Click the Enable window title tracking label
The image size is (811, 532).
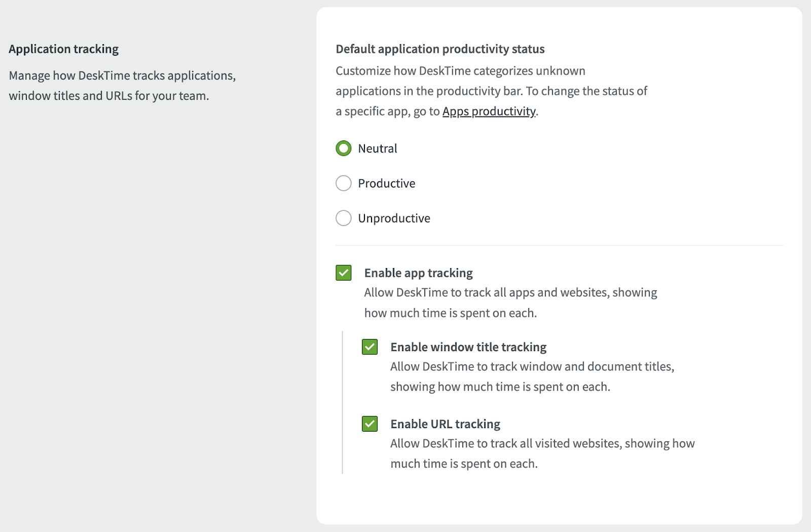[468, 347]
